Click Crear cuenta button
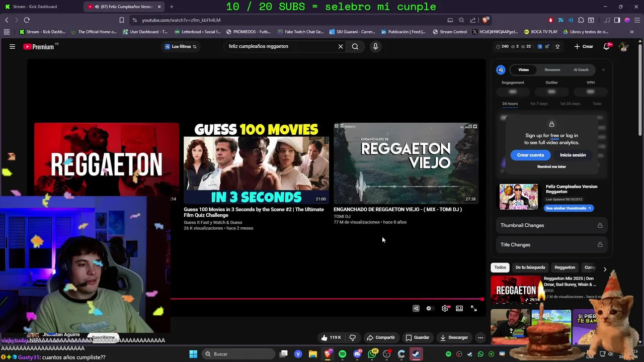Image resolution: width=644 pixels, height=362 pixels. click(x=530, y=155)
